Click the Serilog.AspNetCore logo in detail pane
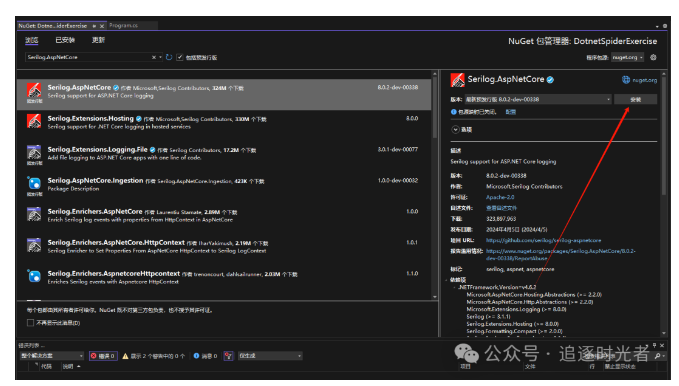 (x=457, y=80)
